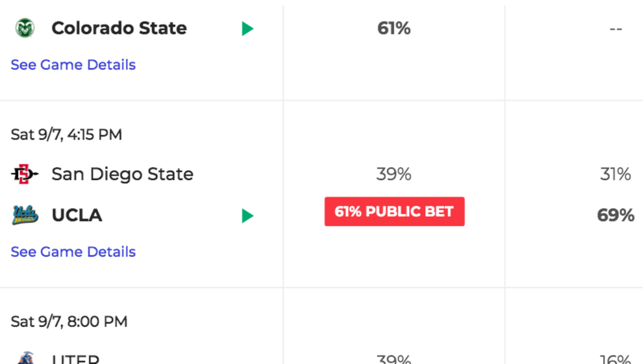Click the Colorado State Rams logo
The image size is (644, 364).
[x=25, y=28]
